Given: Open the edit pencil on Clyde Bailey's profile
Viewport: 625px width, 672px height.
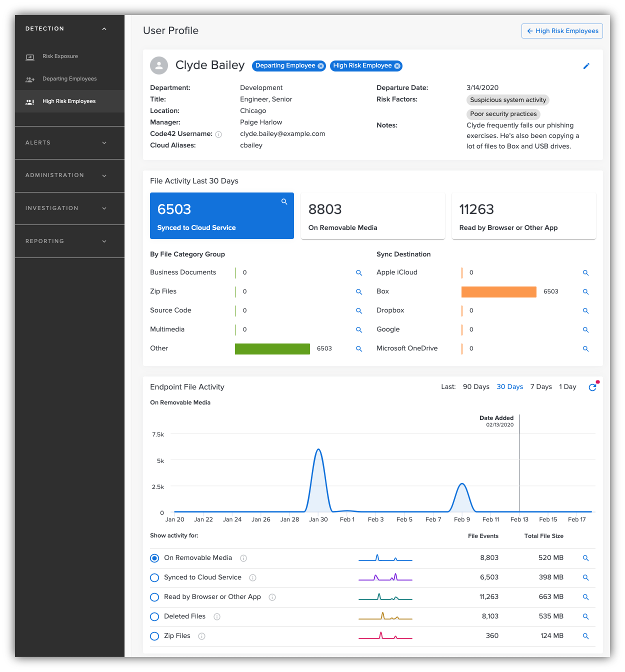Looking at the screenshot, I should 586,65.
